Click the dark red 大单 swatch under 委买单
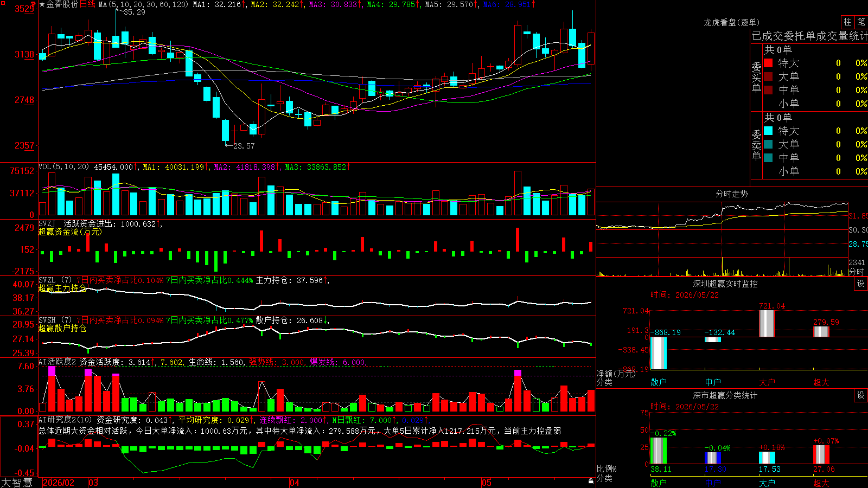This screenshot has height=488, width=868. (768, 76)
